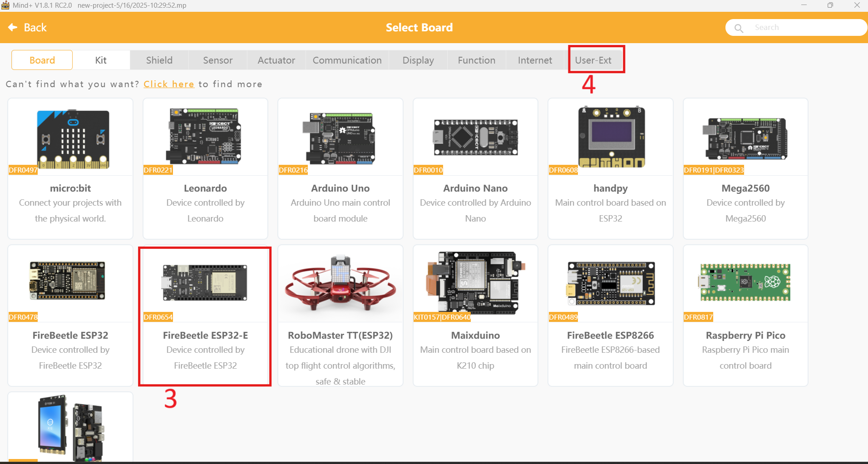The width and height of the screenshot is (868, 464).
Task: Open the Mind+ app icon in title bar
Action: pos(5,5)
